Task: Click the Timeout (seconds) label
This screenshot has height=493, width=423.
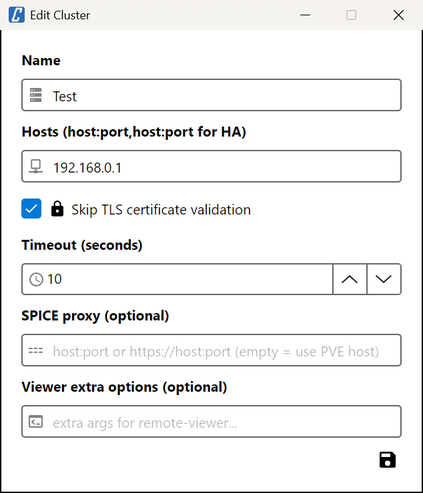Action: point(82,245)
